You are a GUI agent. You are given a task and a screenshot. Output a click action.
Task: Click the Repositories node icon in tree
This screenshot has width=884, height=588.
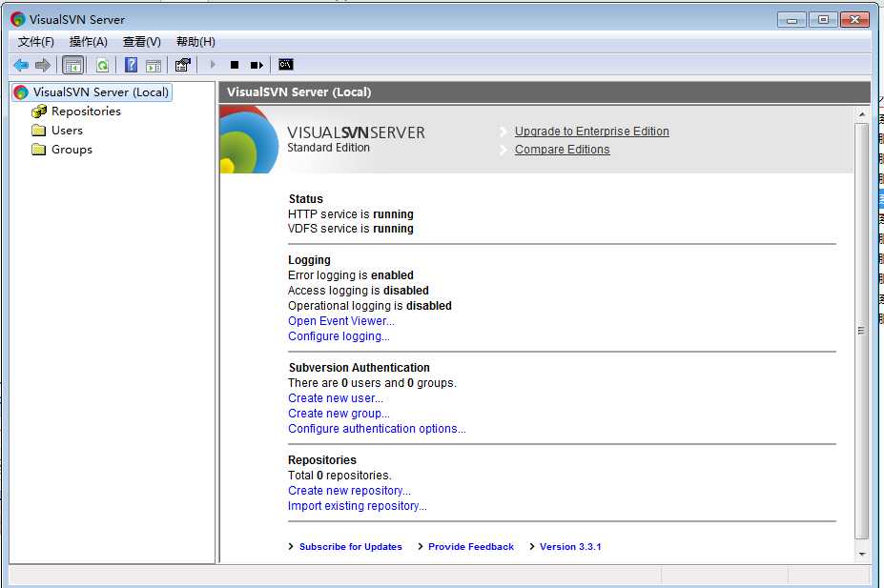(39, 112)
